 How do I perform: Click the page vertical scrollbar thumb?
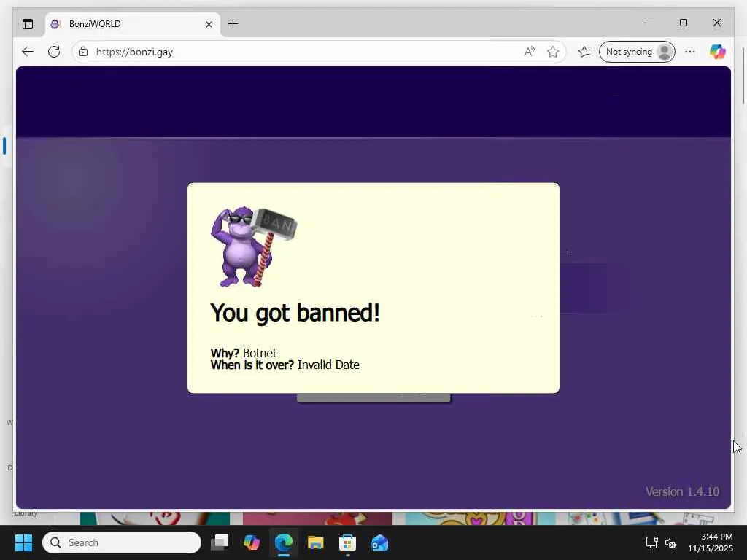click(743, 75)
